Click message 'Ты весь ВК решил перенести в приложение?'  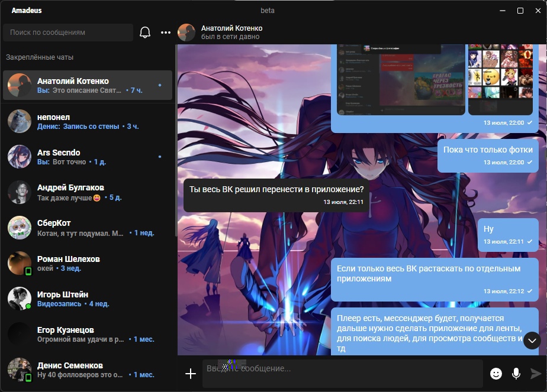tap(276, 195)
